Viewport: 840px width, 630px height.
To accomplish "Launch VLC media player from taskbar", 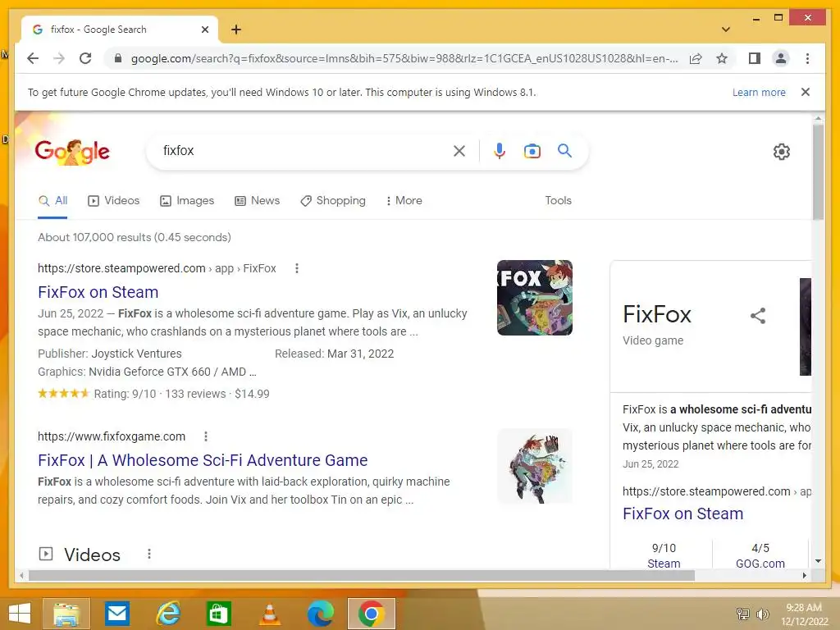I will pos(269,614).
